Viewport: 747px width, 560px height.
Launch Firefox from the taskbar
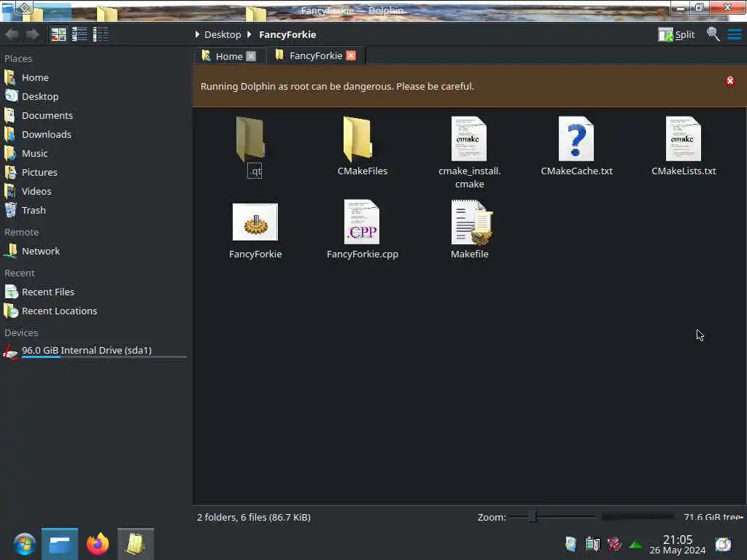click(x=98, y=544)
